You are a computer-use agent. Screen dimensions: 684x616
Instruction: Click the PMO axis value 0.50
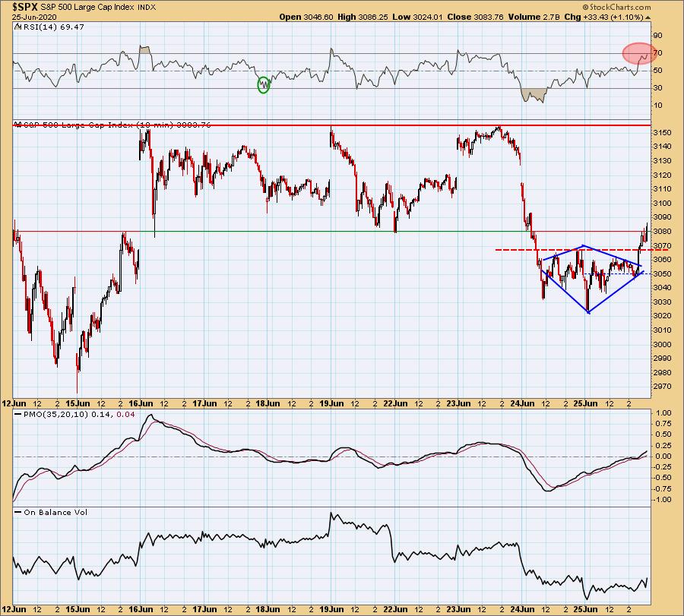pyautogui.click(x=663, y=434)
